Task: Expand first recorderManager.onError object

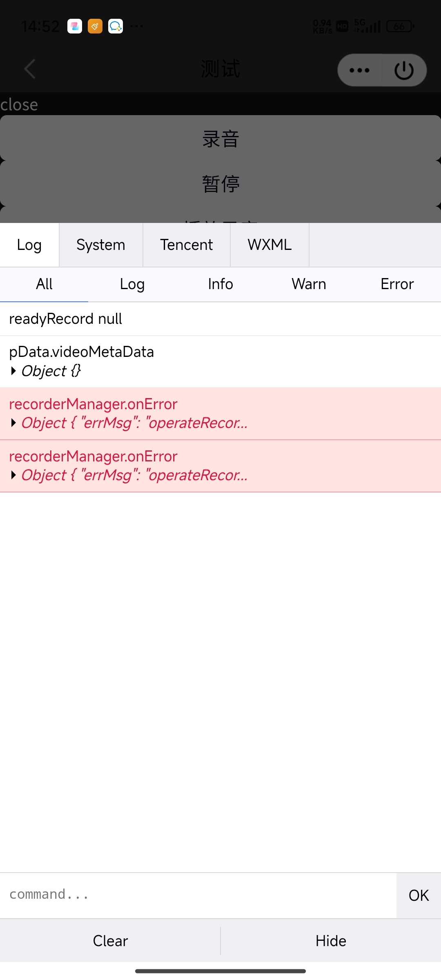Action: 13,423
